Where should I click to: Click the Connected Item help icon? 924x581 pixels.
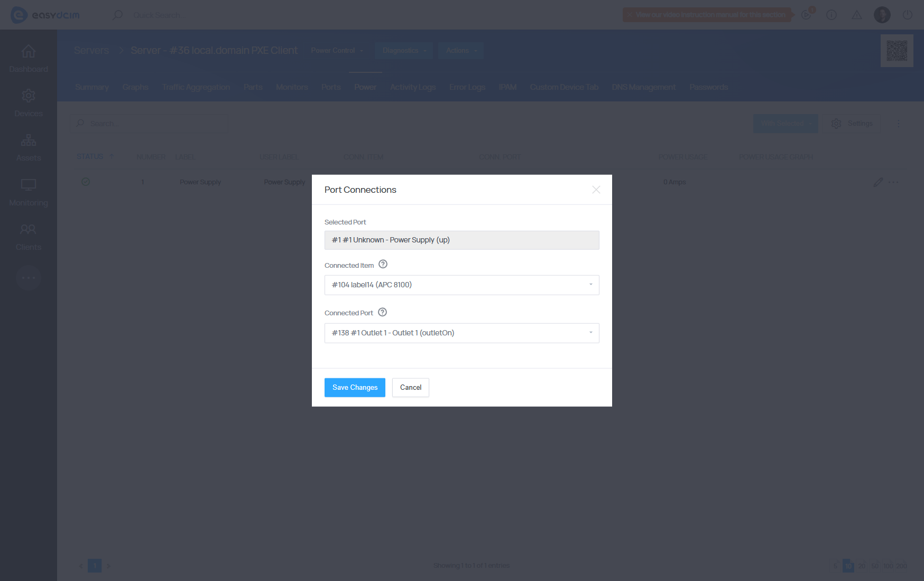(383, 264)
